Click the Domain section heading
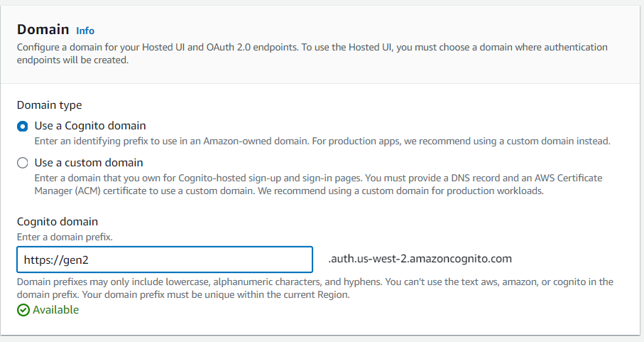The width and height of the screenshot is (644, 342). click(43, 30)
